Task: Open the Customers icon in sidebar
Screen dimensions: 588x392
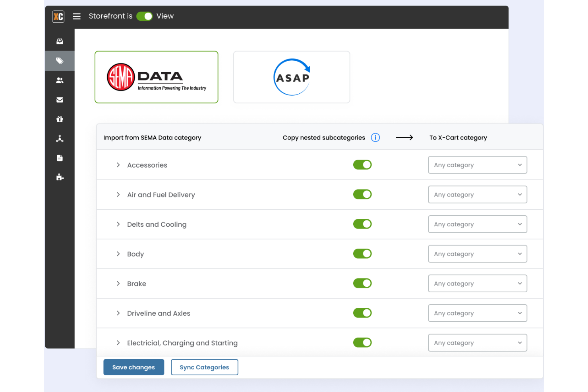Action: pos(60,80)
